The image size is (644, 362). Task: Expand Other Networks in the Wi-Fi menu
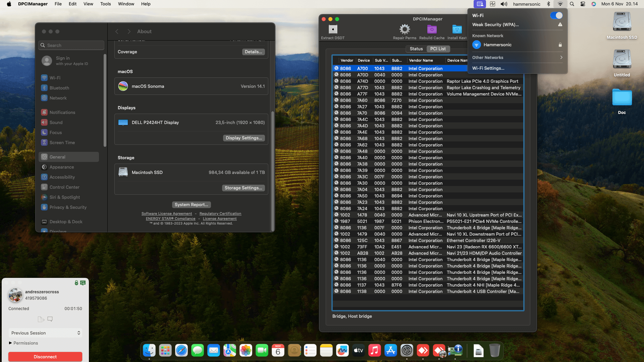517,58
